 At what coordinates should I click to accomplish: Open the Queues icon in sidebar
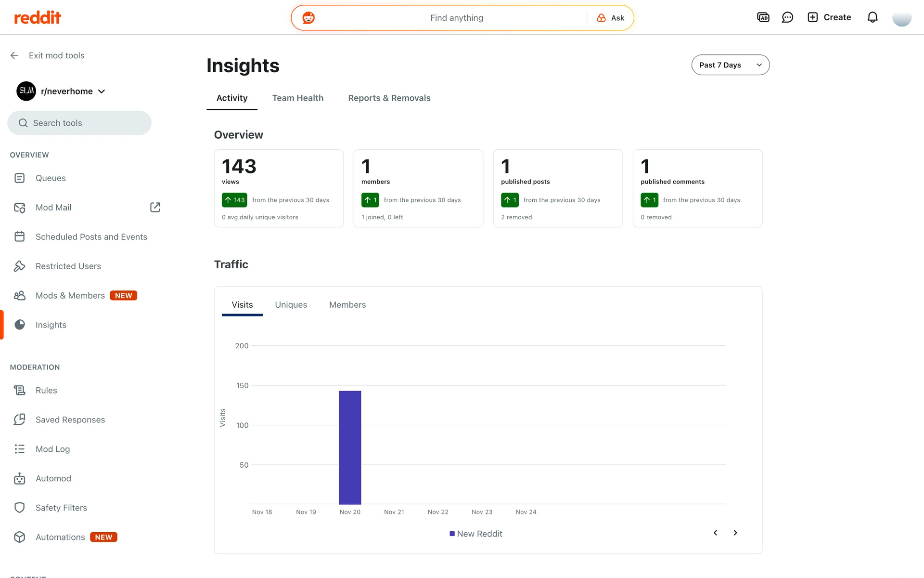coord(19,178)
